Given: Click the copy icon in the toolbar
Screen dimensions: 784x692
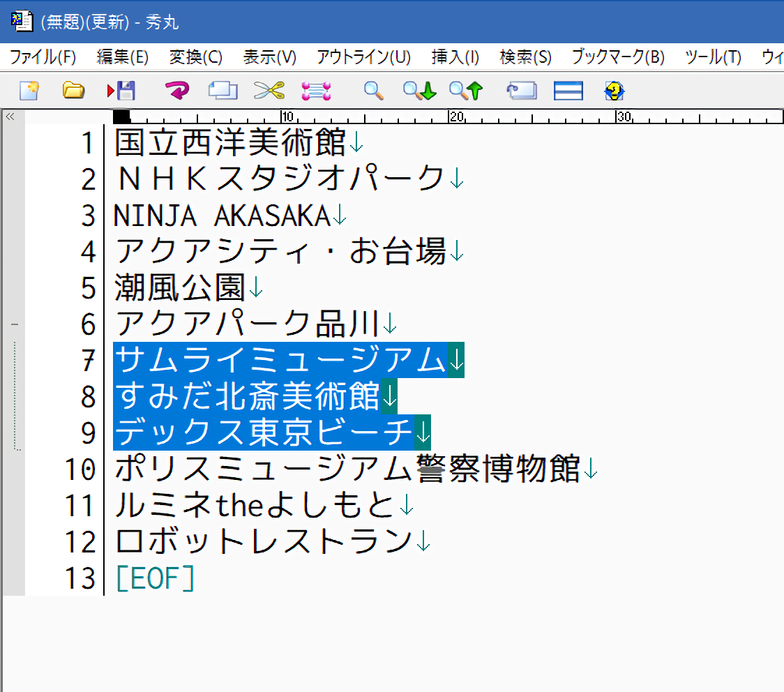Looking at the screenshot, I should 223,90.
